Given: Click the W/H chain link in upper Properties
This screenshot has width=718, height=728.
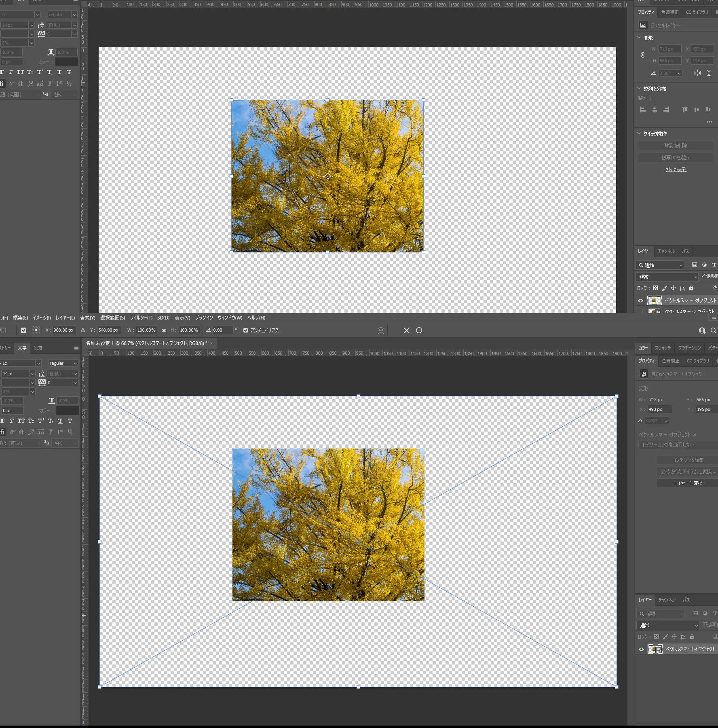Looking at the screenshot, I should [x=643, y=55].
